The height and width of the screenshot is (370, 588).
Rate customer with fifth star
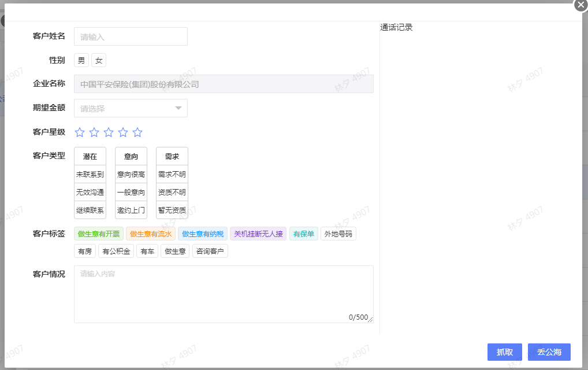pos(137,132)
